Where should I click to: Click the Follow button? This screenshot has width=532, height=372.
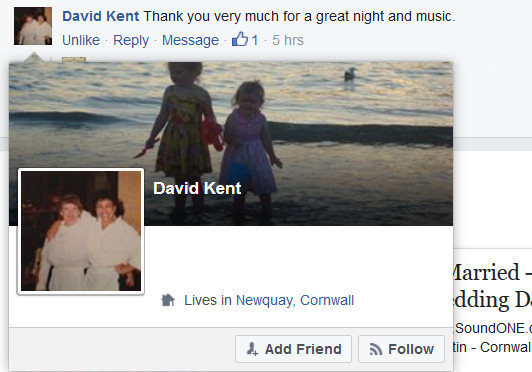tap(401, 349)
